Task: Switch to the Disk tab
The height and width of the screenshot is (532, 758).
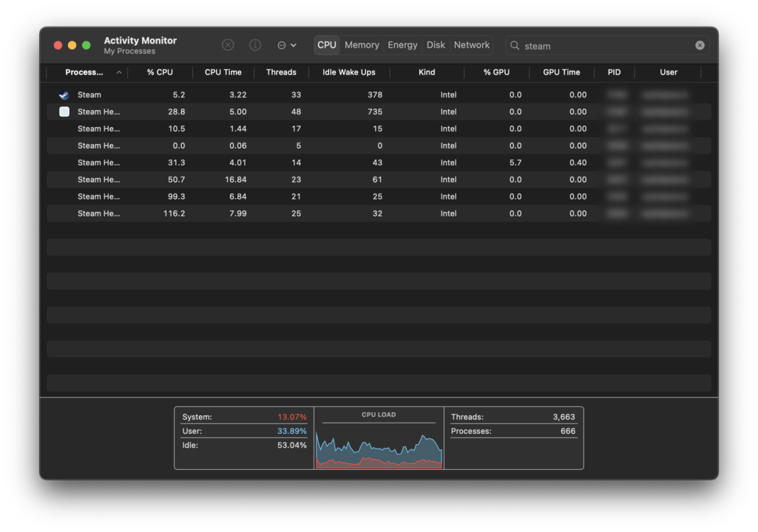Action: coord(436,45)
